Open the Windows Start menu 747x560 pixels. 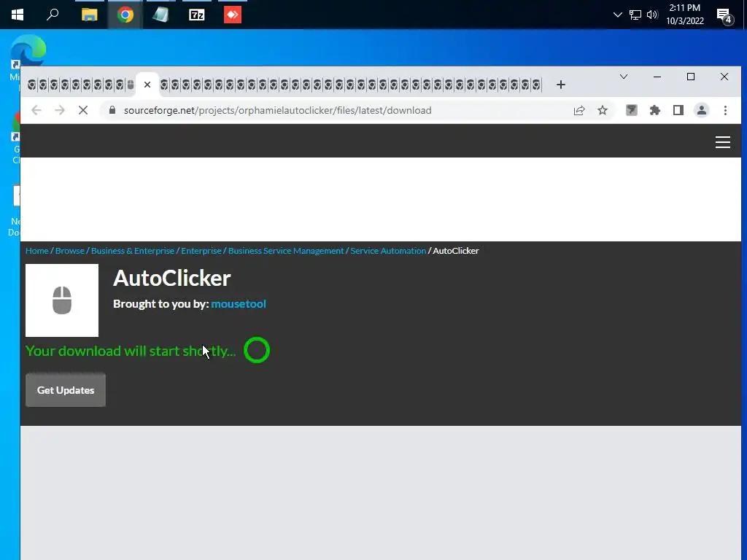18,15
